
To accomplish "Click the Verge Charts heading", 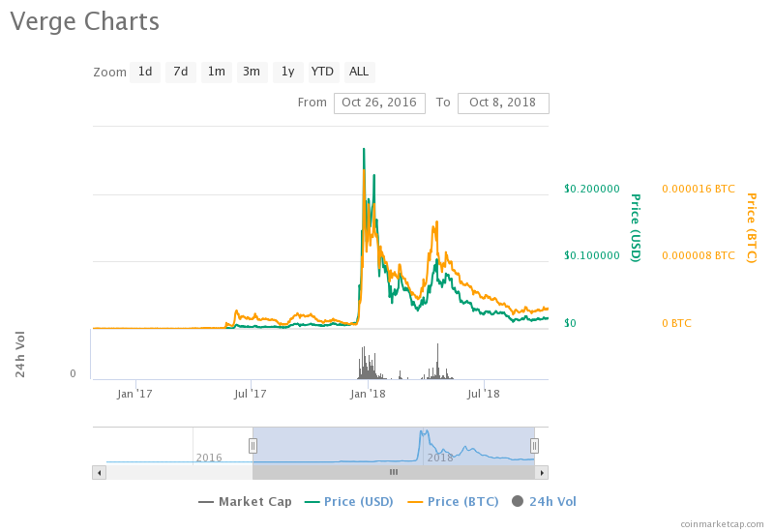I will point(85,21).
